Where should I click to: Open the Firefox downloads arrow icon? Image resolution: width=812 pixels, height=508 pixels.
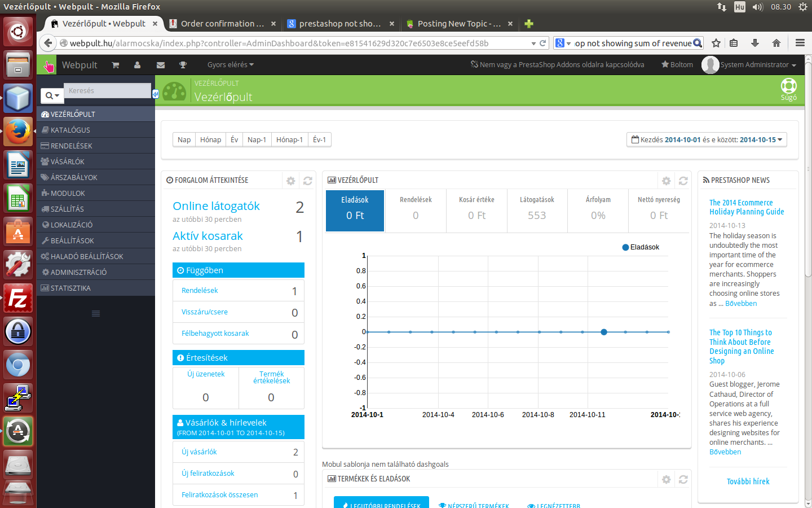[x=755, y=43]
